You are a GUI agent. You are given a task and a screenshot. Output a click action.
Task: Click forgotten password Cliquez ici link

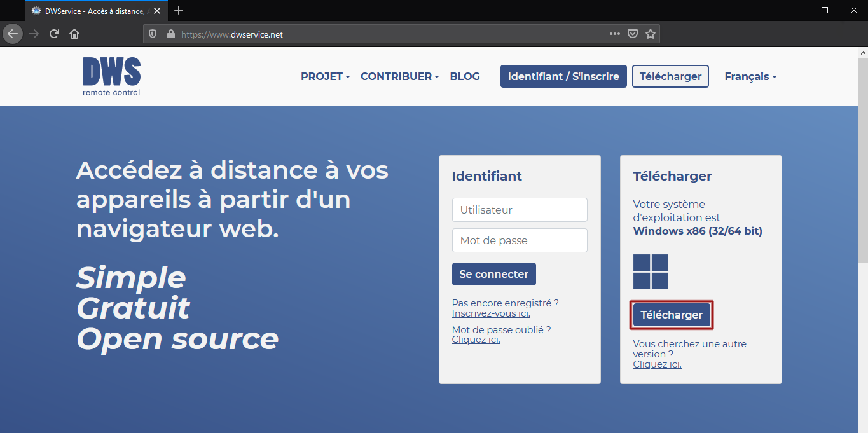tap(476, 339)
